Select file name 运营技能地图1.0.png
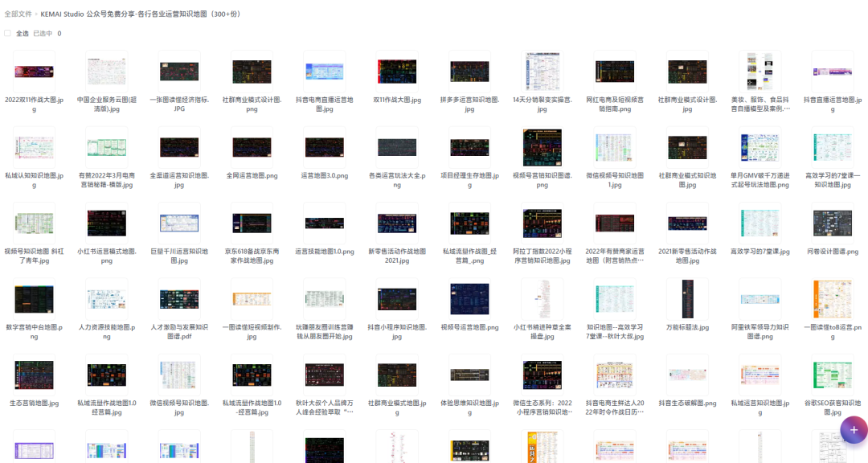 pyautogui.click(x=325, y=252)
